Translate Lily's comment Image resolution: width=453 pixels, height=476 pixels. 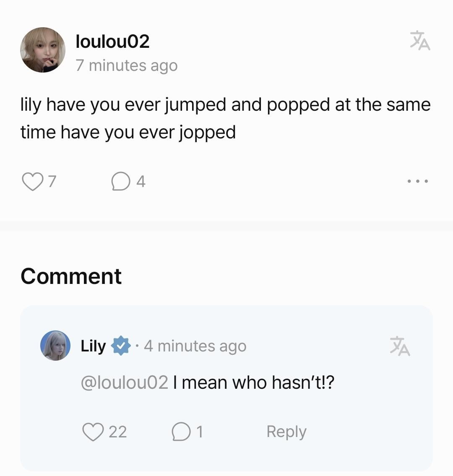tap(400, 346)
